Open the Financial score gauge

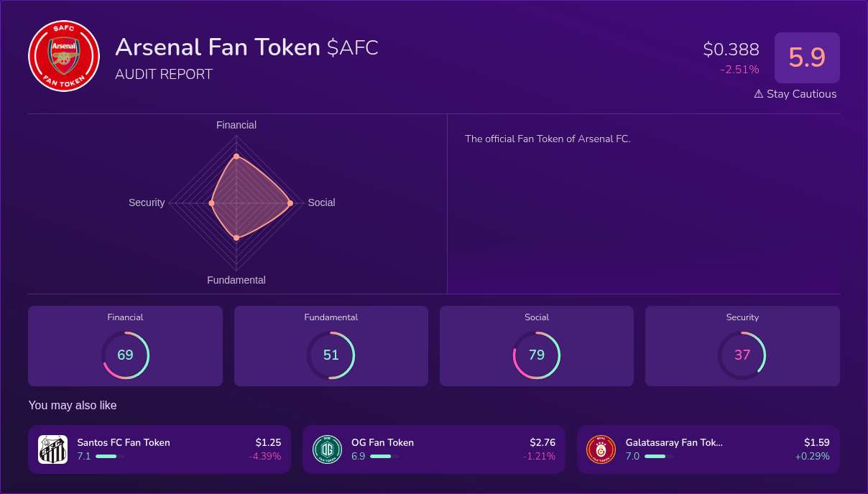coord(125,355)
